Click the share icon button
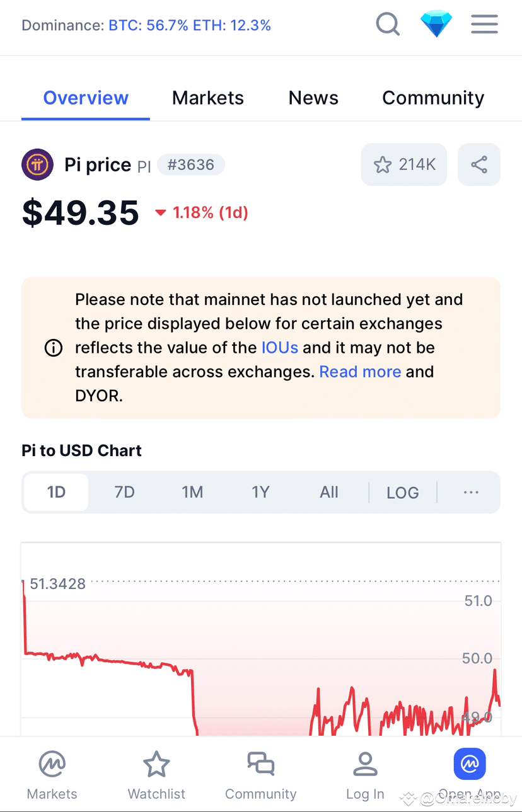522x812 pixels. (x=479, y=165)
